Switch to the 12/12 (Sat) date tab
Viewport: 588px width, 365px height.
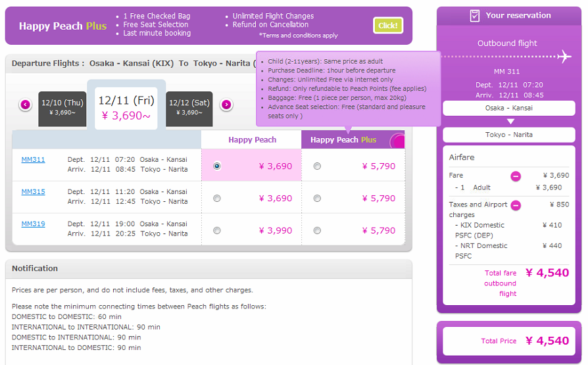click(189, 107)
